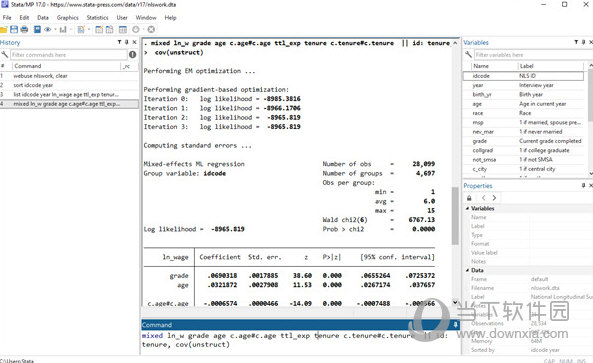Open dropdown arrow beside Viewer icon
This screenshot has width=593, height=363.
tap(55, 29)
